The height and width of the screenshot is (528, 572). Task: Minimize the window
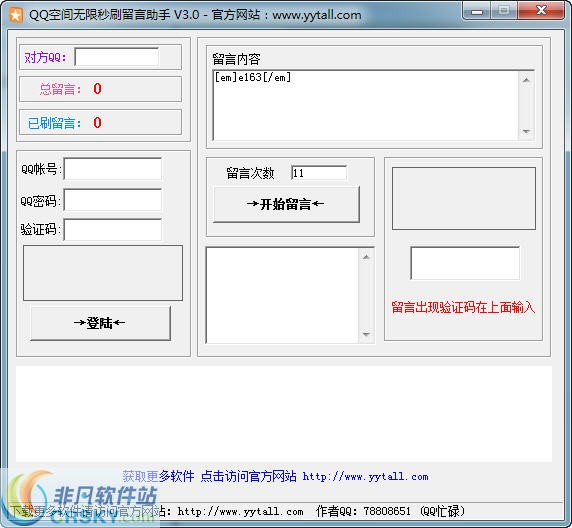pos(477,11)
